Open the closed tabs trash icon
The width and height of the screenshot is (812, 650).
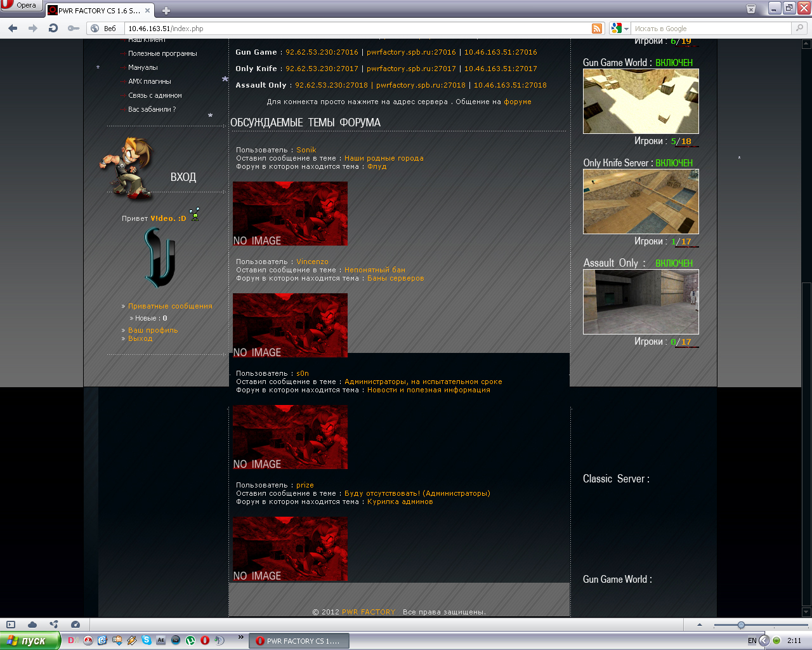[751, 9]
